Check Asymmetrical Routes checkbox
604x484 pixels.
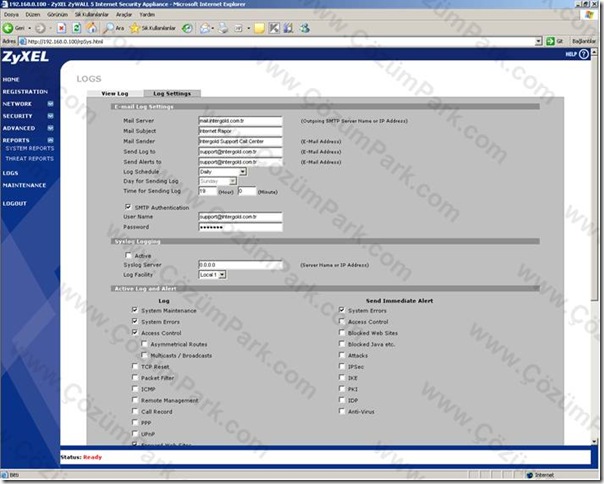pyautogui.click(x=144, y=343)
